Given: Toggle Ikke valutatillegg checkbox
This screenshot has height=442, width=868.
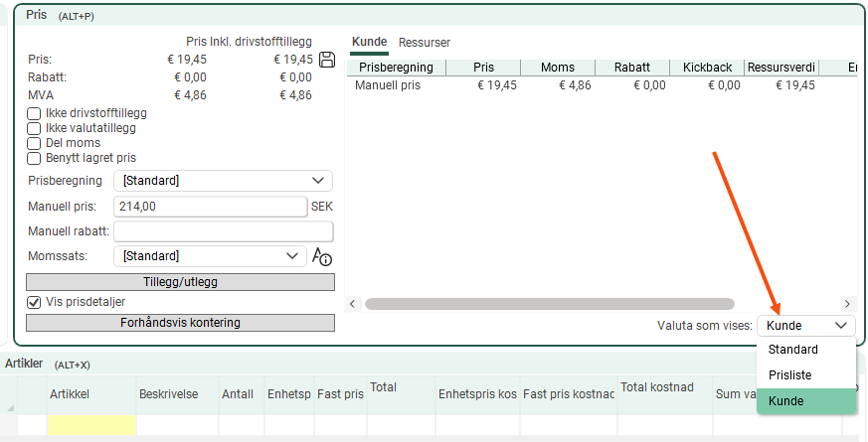Looking at the screenshot, I should [x=34, y=128].
